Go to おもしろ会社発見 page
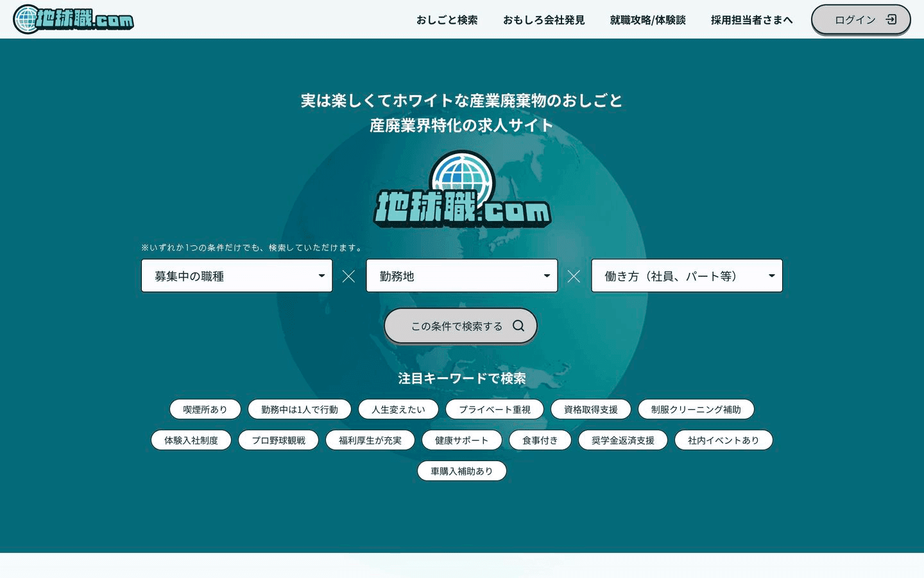The image size is (924, 578). tap(544, 20)
